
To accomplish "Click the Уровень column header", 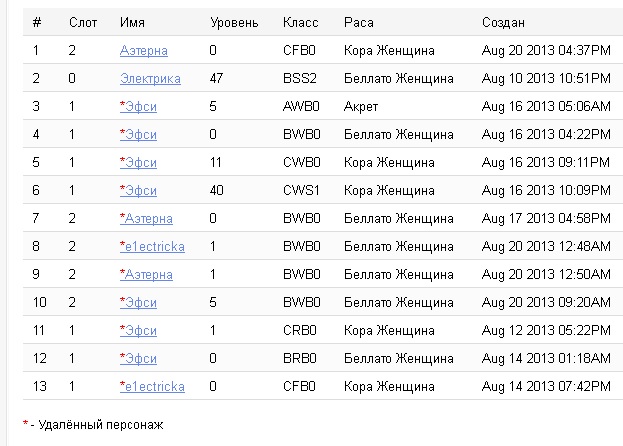I will point(234,23).
